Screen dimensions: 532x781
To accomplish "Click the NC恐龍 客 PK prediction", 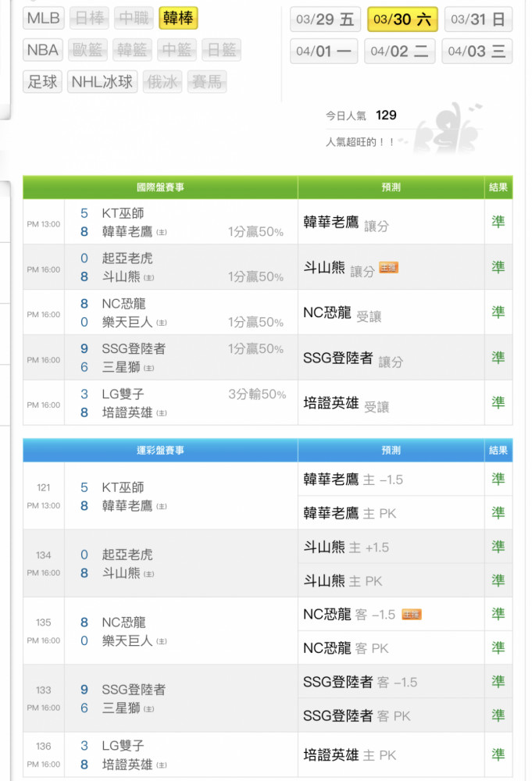I will coord(346,648).
